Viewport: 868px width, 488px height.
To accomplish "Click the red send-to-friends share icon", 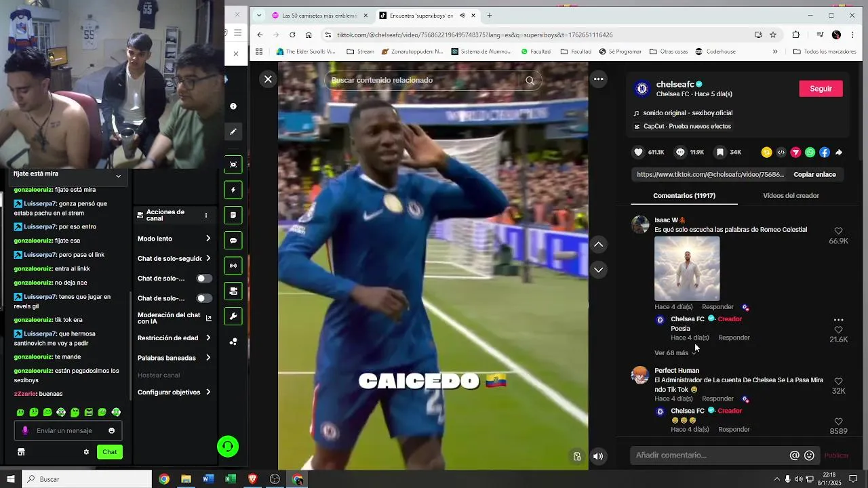I will pos(795,152).
